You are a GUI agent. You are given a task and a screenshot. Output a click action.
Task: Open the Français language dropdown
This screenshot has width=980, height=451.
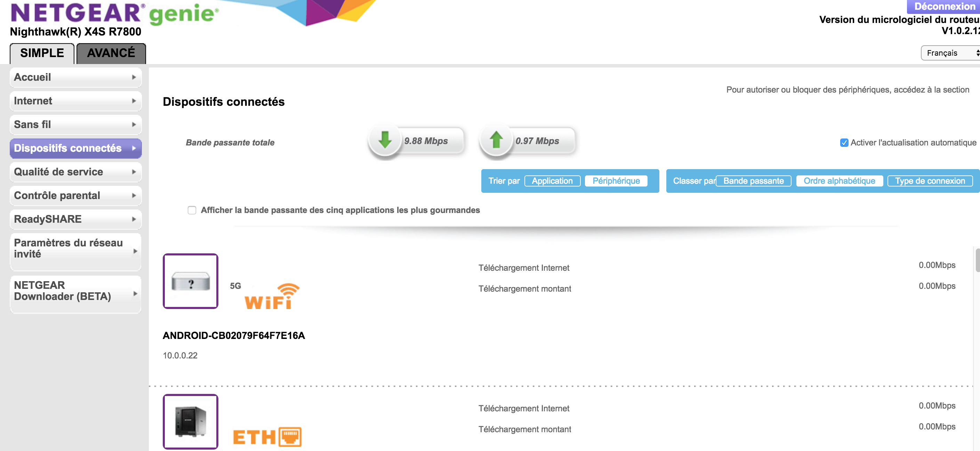coord(950,53)
